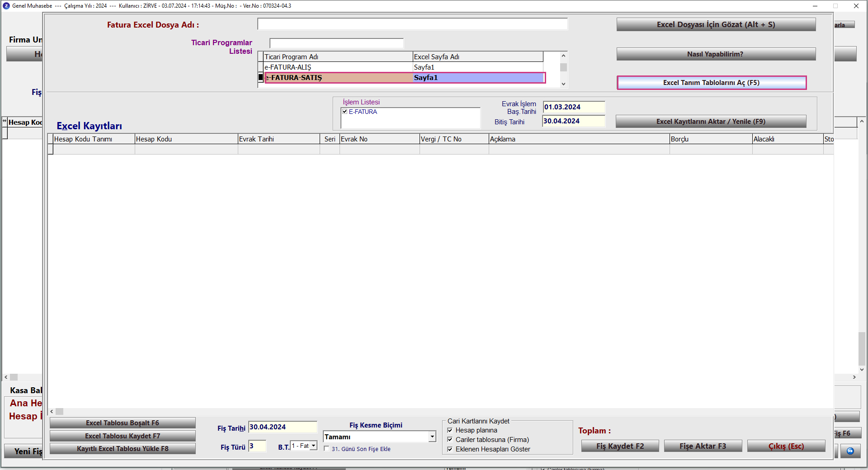
Task: Enable 31. Günü Son Fişe Ekle
Action: coord(326,449)
